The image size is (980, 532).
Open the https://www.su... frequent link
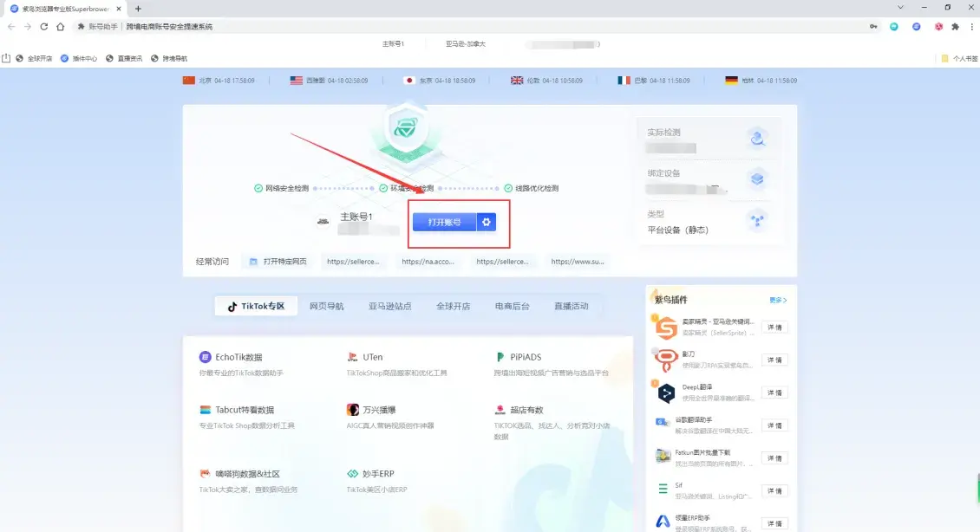(578, 262)
